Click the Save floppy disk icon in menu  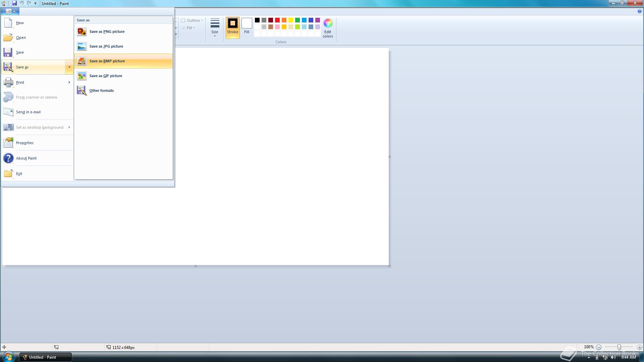pos(8,52)
